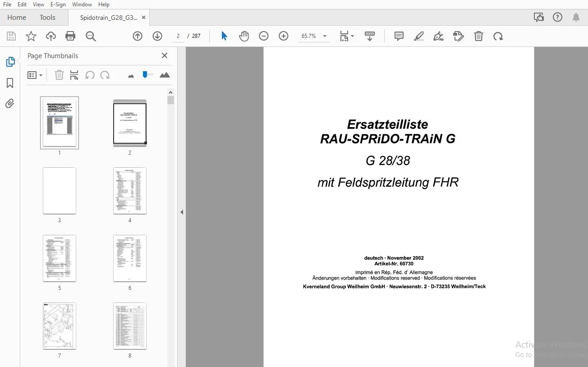The width and height of the screenshot is (588, 367).
Task: Open the zoom level dropdown
Action: click(325, 36)
